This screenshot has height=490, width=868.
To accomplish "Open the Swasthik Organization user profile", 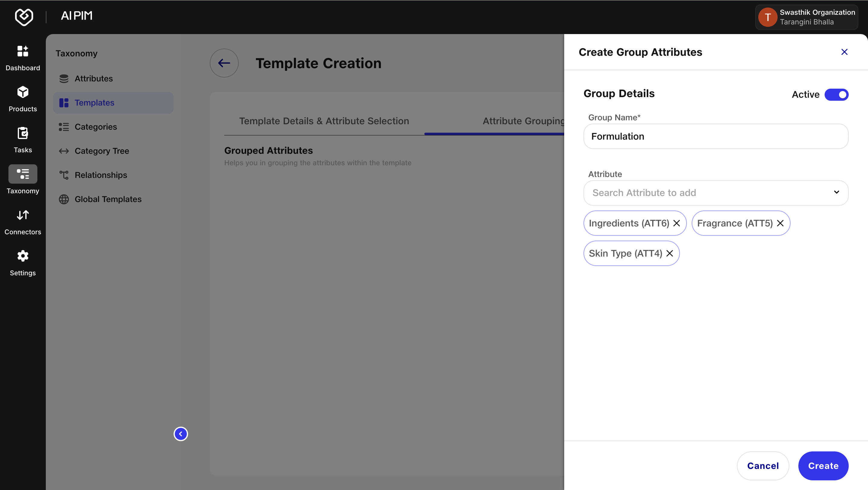I will click(806, 17).
